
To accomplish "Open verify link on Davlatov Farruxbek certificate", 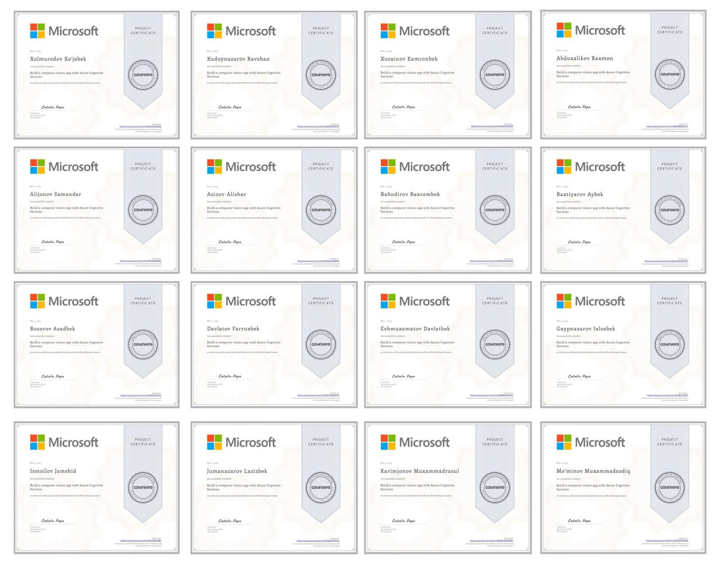I will tap(318, 395).
